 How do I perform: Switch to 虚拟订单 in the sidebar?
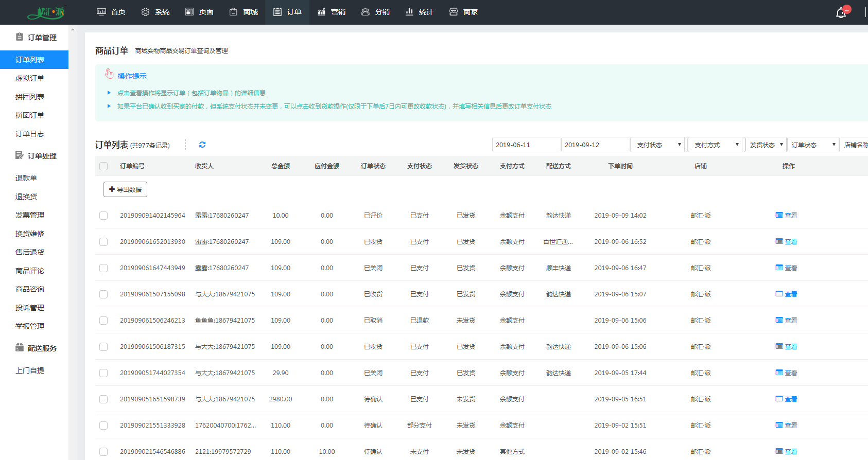30,78
